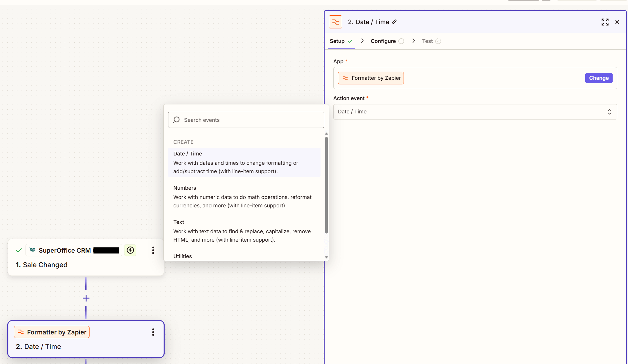Choose the Numbers event option
This screenshot has height=364, width=628.
pos(244,196)
